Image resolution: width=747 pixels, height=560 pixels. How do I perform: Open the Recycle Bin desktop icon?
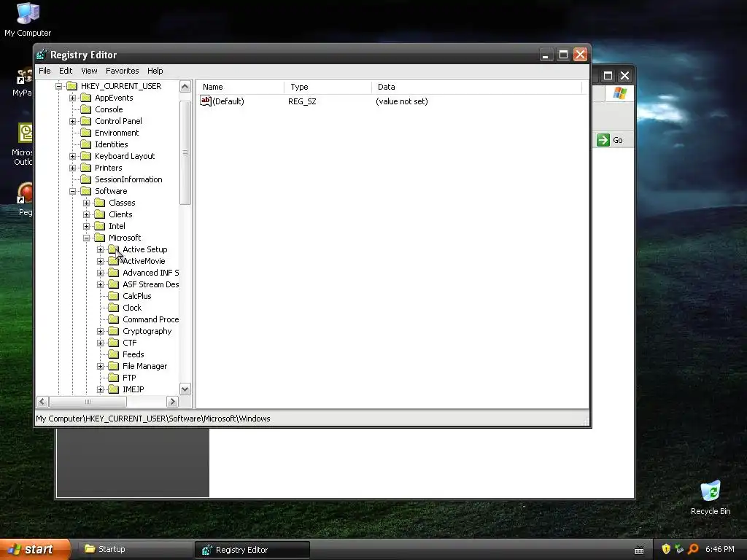[x=711, y=497]
